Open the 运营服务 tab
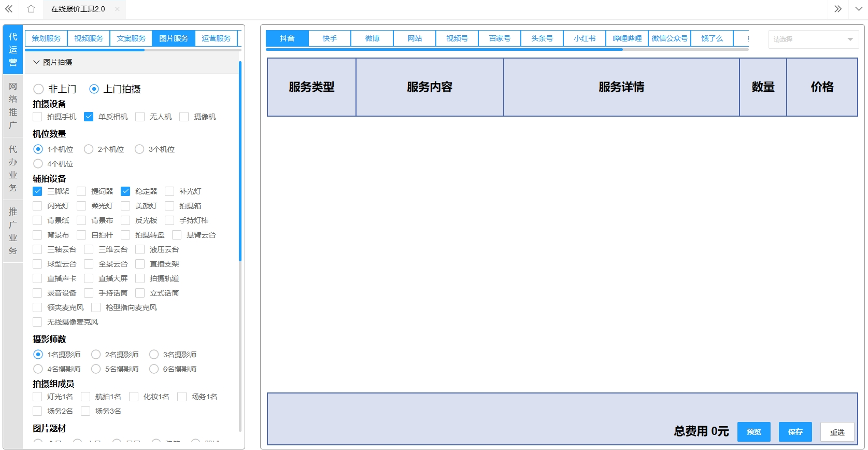The image size is (868, 450). [216, 38]
